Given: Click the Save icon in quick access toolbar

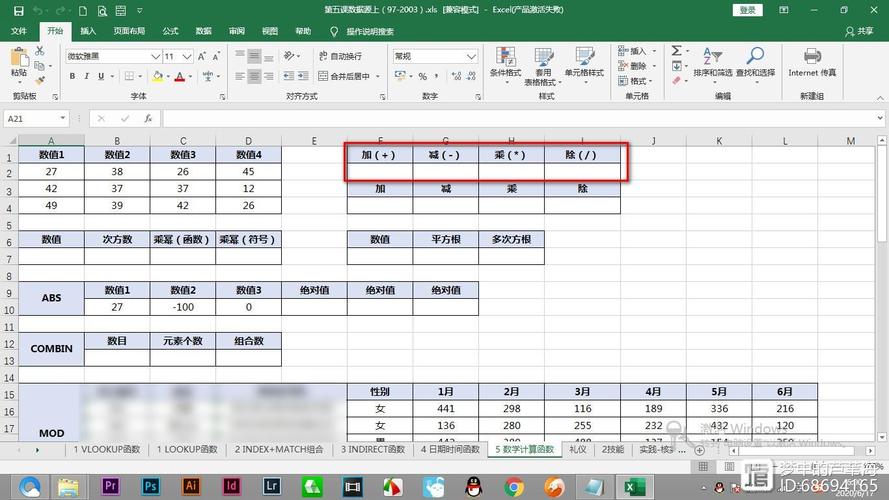Looking at the screenshot, I should [19, 10].
